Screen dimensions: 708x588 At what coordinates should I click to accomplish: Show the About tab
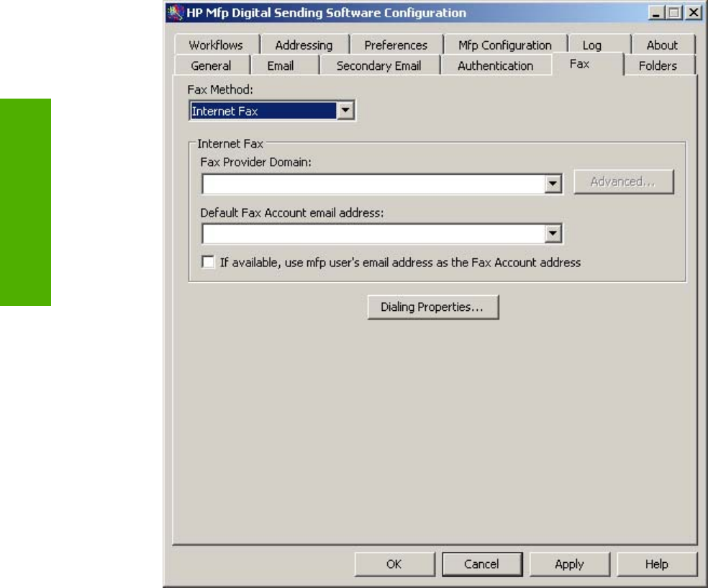coord(662,45)
